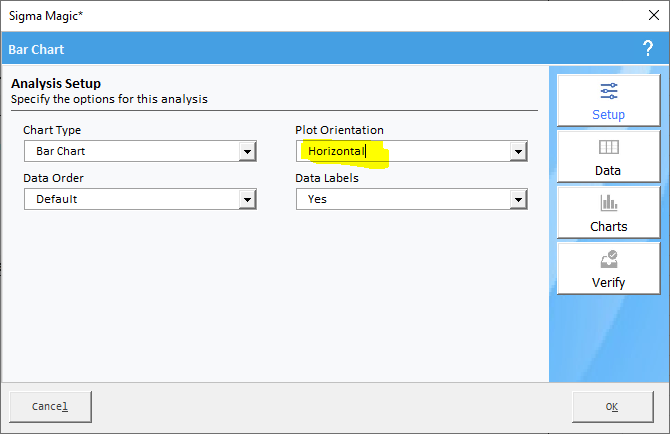Switch to the Setup tab label
The image size is (670, 434).
point(608,114)
